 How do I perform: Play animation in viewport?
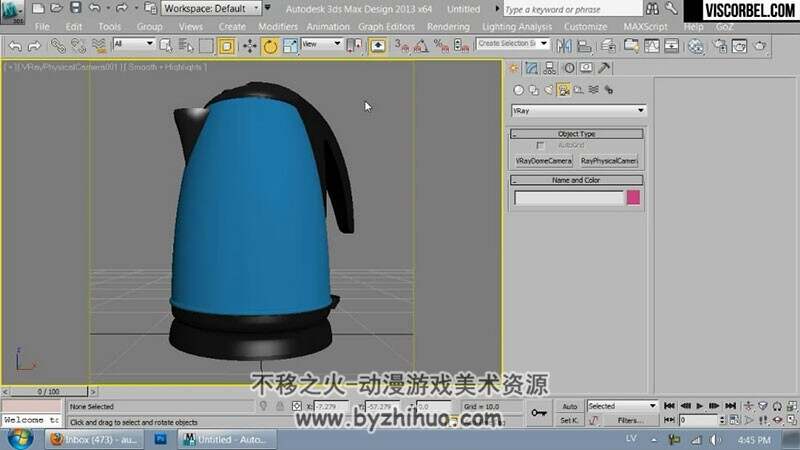coord(699,406)
